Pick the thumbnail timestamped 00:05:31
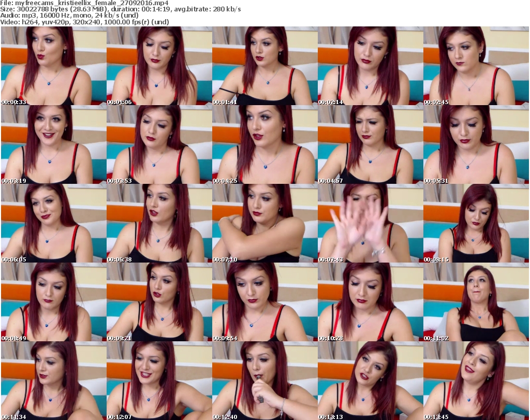 pyautogui.click(x=476, y=144)
